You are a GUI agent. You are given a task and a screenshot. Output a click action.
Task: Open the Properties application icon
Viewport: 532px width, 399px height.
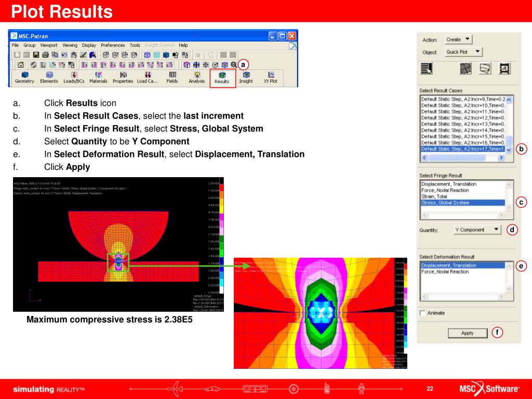pyautogui.click(x=123, y=78)
